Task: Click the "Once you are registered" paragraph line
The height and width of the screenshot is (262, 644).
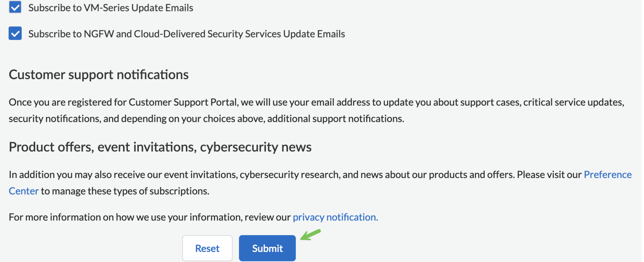Action: tap(316, 102)
